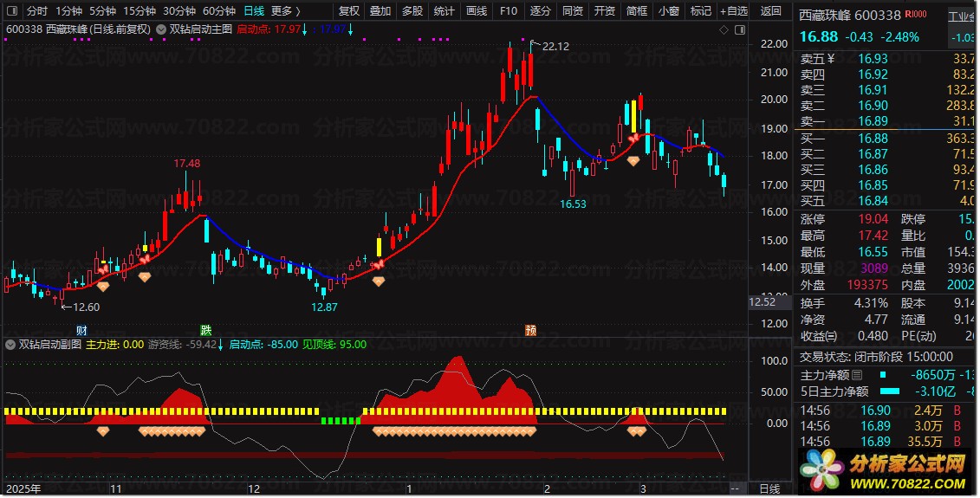Toggle the left panel icon in toolbar
Screen dimensions: 980x498
[12, 11]
